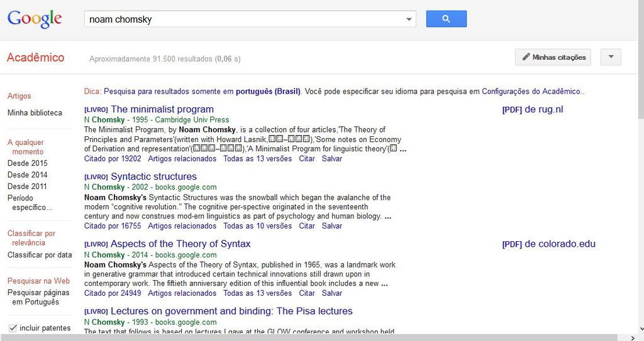Click Citar under Syntactic structures
This screenshot has height=341, width=644.
[307, 225]
